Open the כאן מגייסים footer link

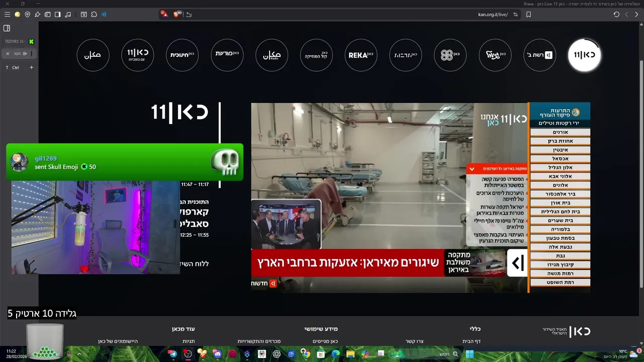[x=325, y=341]
